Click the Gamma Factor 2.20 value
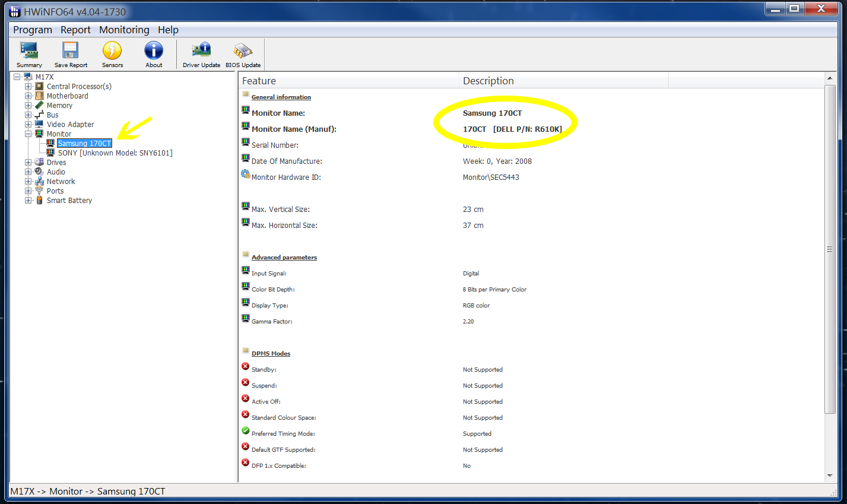The height and width of the screenshot is (504, 847). pyautogui.click(x=468, y=321)
